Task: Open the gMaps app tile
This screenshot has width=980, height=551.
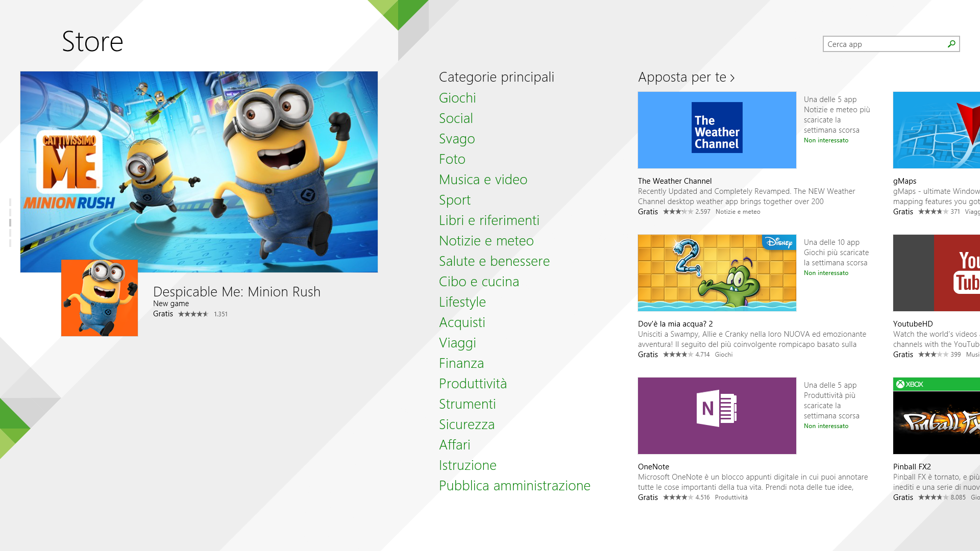Action: click(x=937, y=130)
